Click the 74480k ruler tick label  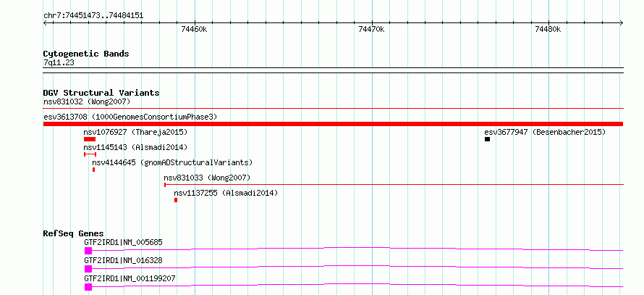click(548, 29)
